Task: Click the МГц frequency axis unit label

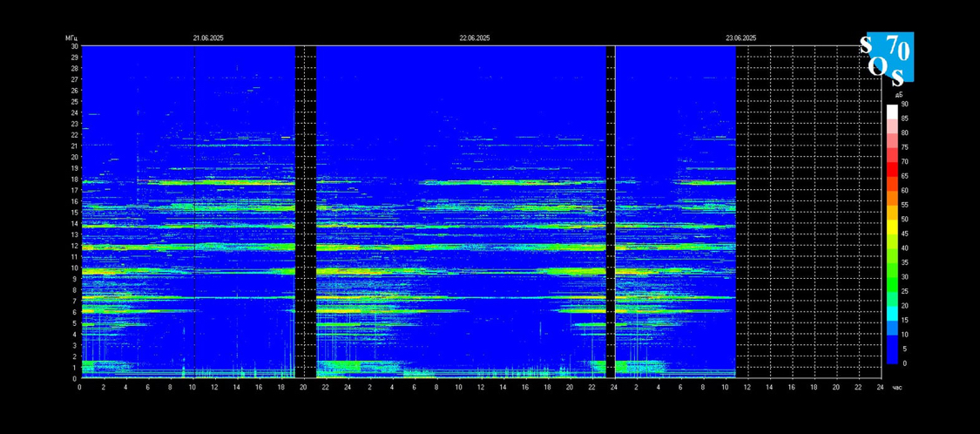Action: (71, 38)
